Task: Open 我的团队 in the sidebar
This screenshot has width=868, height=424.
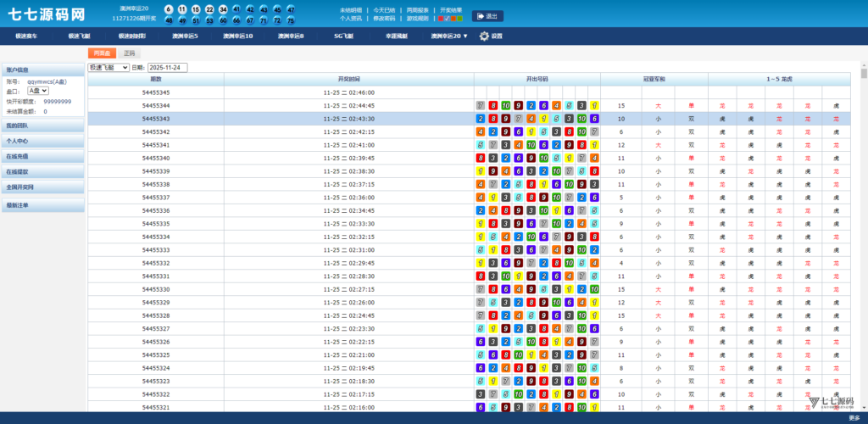Action: point(42,126)
